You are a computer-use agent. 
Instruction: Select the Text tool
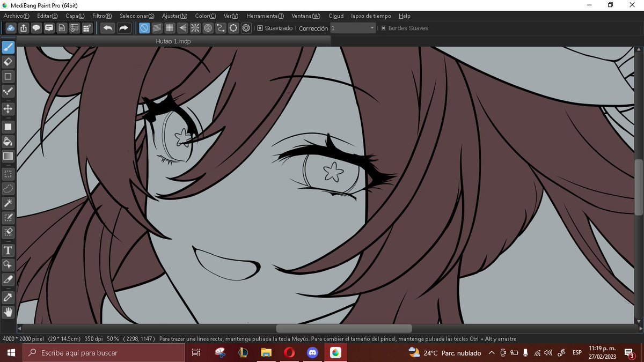[x=8, y=250]
